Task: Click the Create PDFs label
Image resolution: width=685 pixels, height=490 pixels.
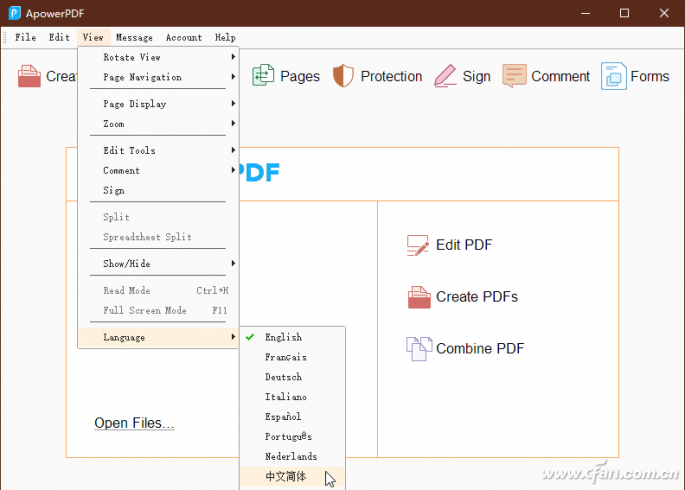Action: pyautogui.click(x=477, y=297)
